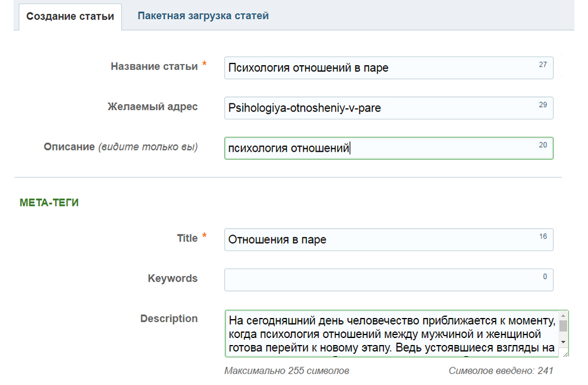Screen dimensions: 588x385
Task: Open the Пакетная загрузка статей tab
Action: click(203, 16)
